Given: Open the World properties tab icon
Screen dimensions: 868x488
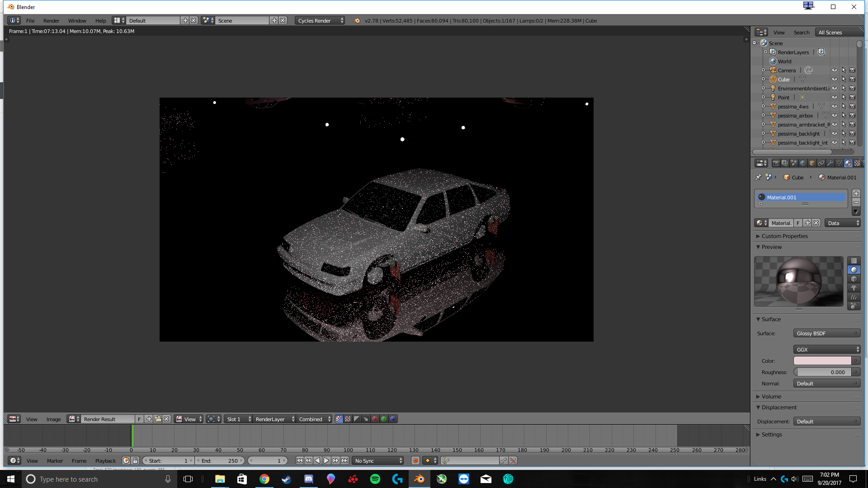Looking at the screenshot, I should click(x=803, y=163).
